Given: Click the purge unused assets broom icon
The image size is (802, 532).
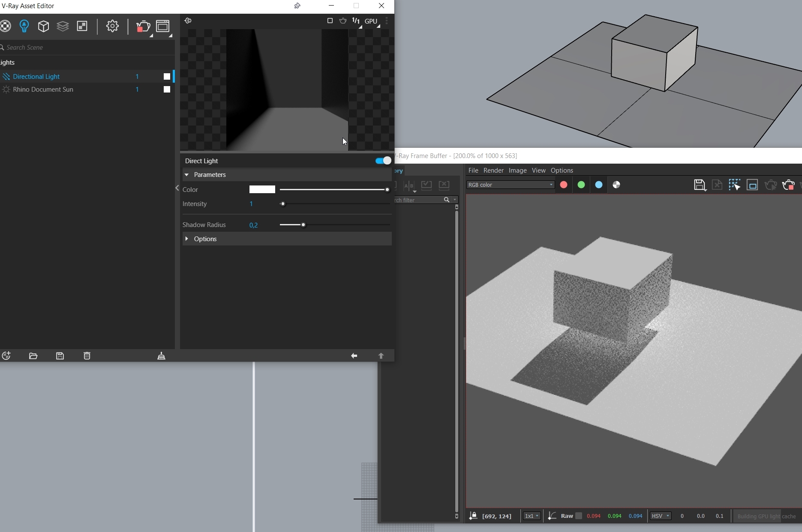Looking at the screenshot, I should click(x=161, y=356).
